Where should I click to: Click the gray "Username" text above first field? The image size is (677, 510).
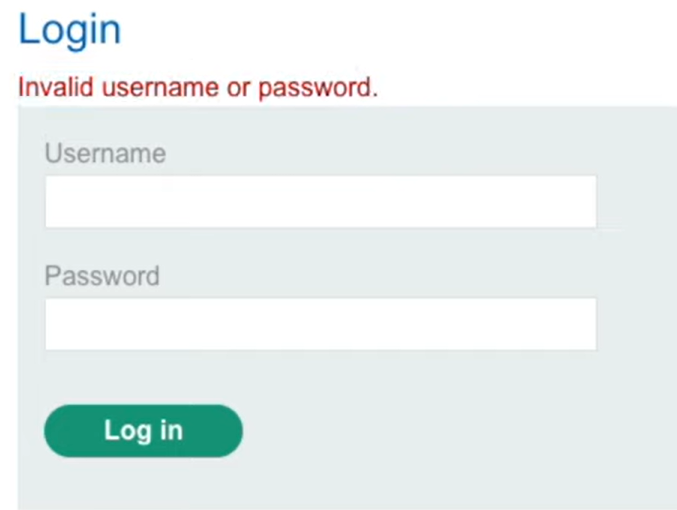(105, 153)
